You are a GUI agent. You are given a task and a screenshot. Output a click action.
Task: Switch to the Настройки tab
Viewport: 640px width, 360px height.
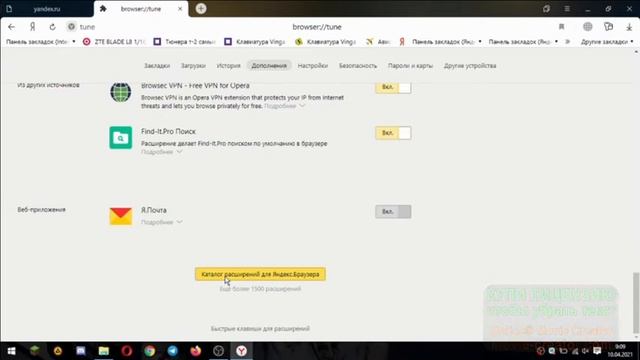tap(313, 66)
